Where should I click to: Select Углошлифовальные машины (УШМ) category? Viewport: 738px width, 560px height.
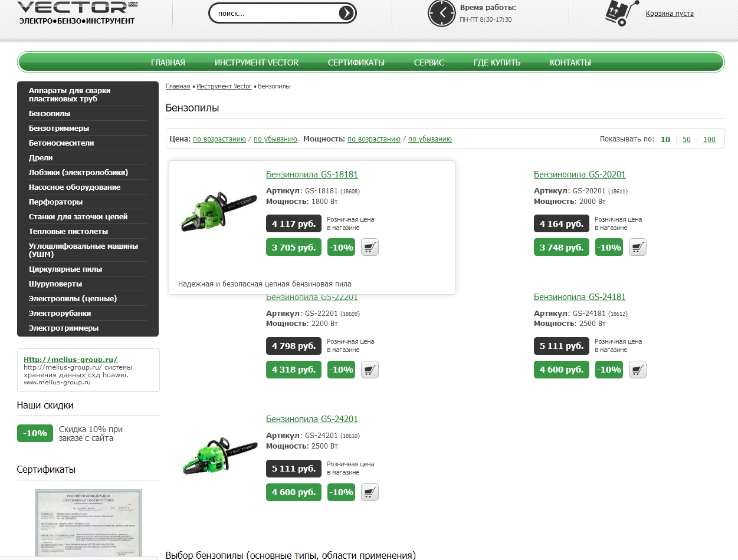(x=83, y=250)
